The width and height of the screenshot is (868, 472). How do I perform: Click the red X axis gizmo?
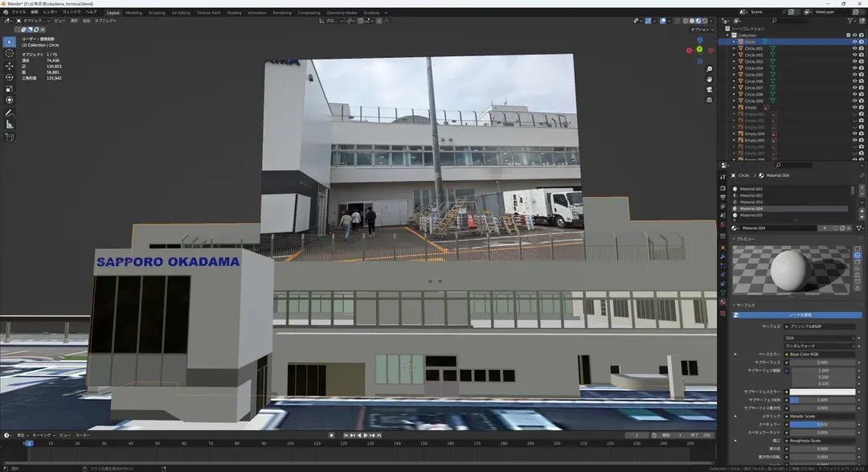tap(690, 51)
